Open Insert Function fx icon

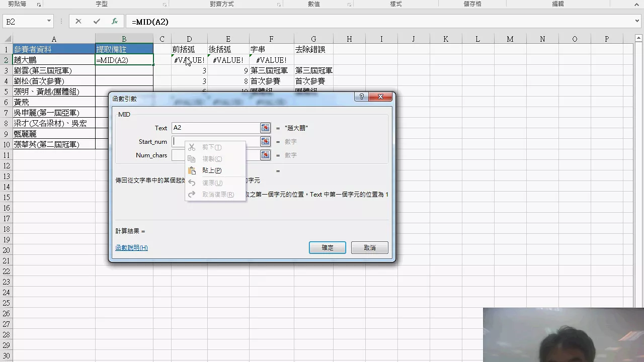coord(115,22)
